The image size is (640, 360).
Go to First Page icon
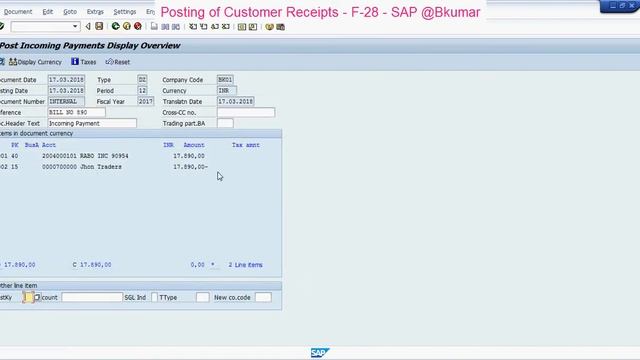click(x=193, y=27)
